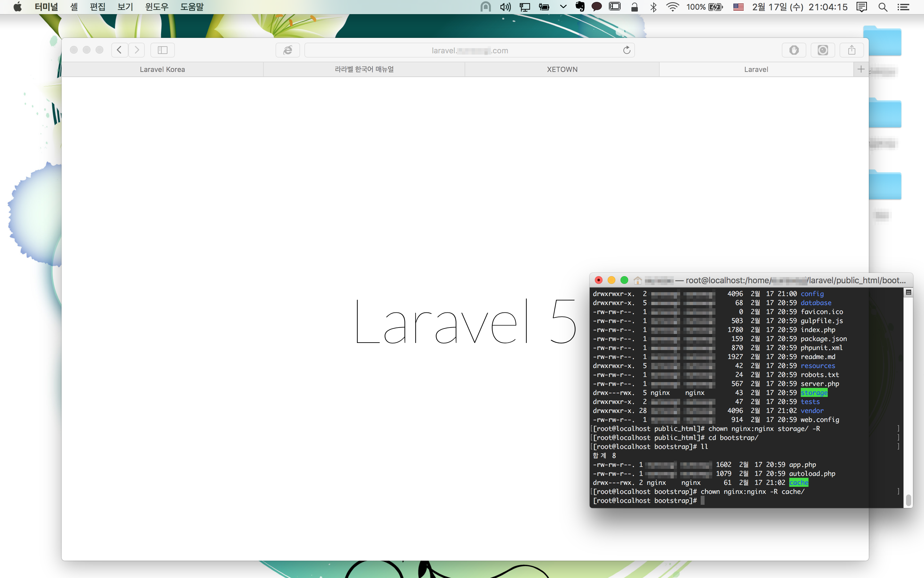Viewport: 924px width, 578px height.
Task: Click the second folder icon on the desktop
Action: click(885, 112)
